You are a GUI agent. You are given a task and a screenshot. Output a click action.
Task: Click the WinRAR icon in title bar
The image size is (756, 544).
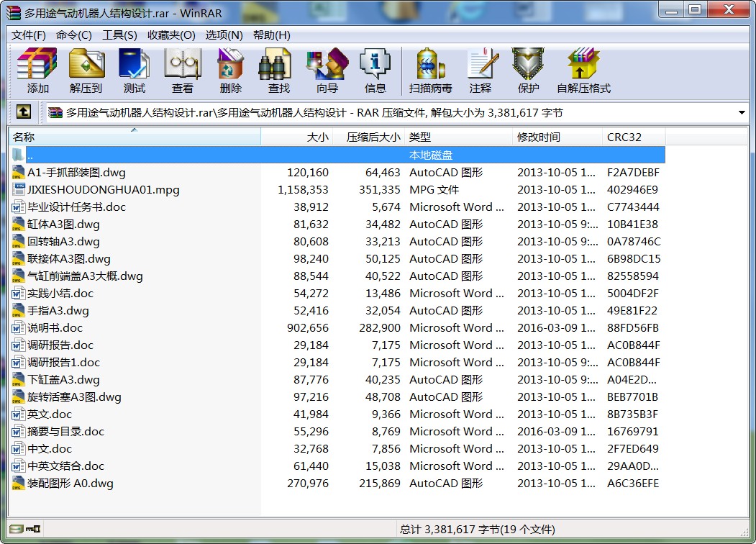(14, 12)
